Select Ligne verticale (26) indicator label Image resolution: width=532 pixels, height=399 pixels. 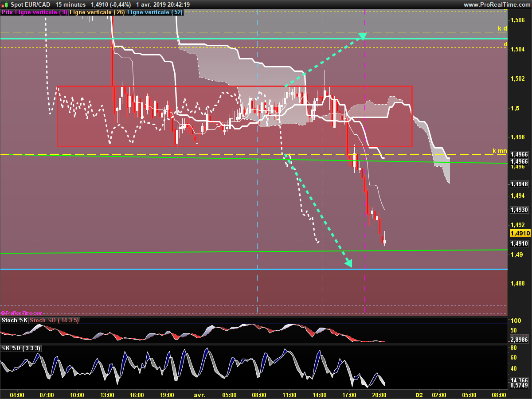98,12
